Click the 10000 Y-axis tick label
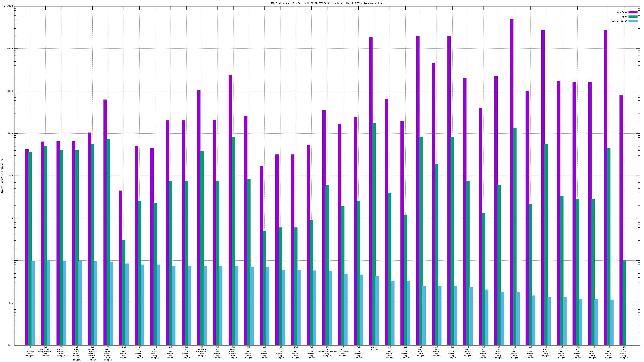 [x=9, y=91]
